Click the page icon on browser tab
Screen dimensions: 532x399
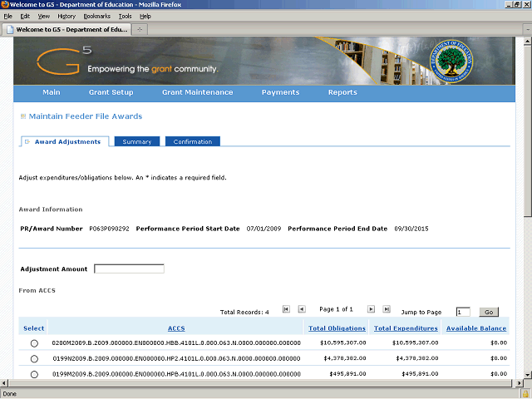[x=10, y=30]
